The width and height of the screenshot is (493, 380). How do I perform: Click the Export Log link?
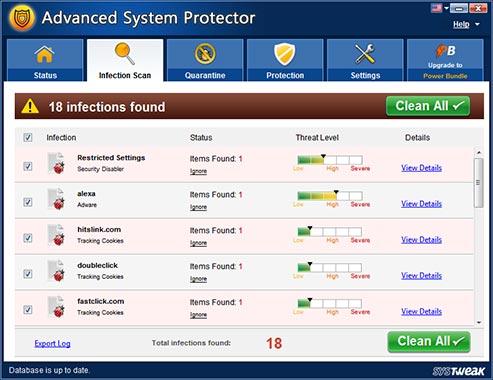point(52,343)
